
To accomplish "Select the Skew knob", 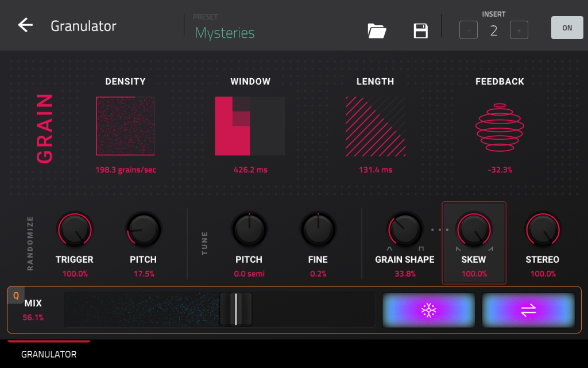I will coord(474,230).
